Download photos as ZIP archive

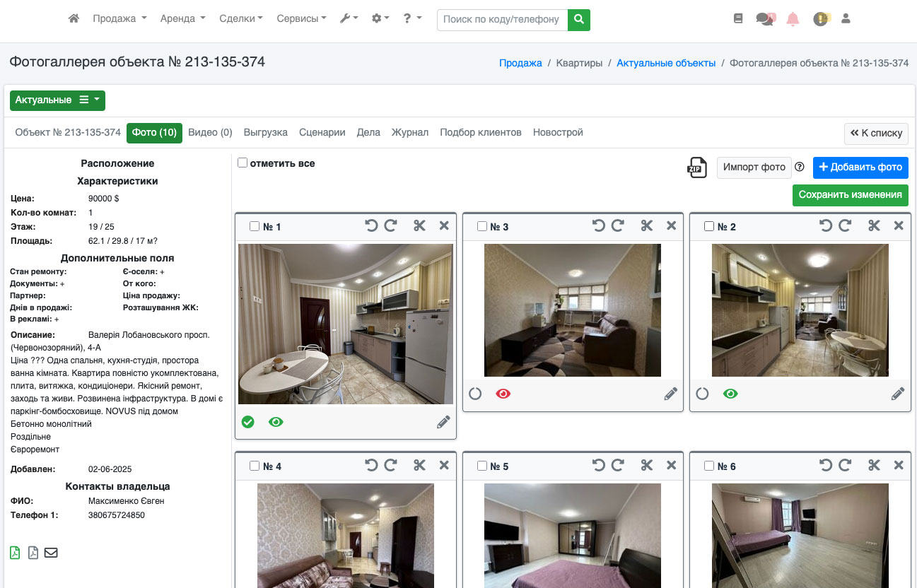(x=697, y=167)
